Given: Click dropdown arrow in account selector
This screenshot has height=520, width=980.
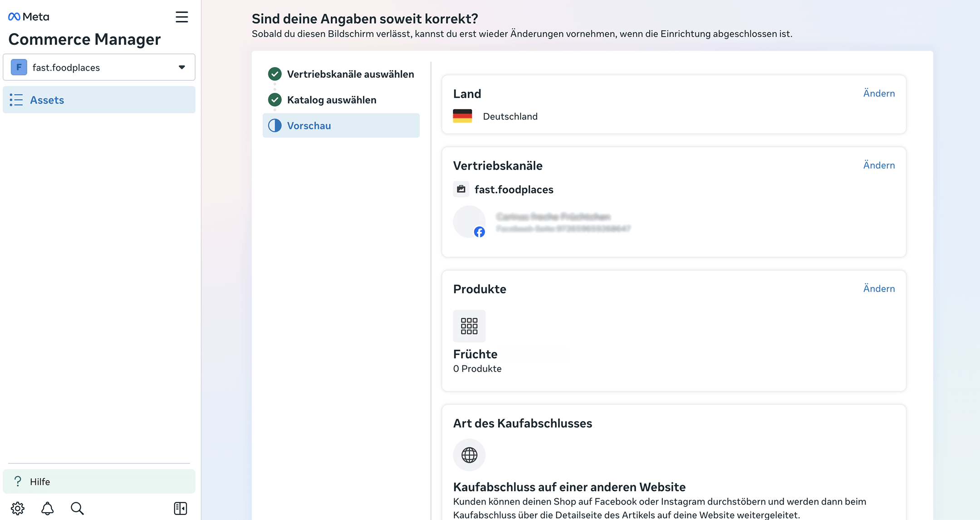Looking at the screenshot, I should (x=181, y=68).
